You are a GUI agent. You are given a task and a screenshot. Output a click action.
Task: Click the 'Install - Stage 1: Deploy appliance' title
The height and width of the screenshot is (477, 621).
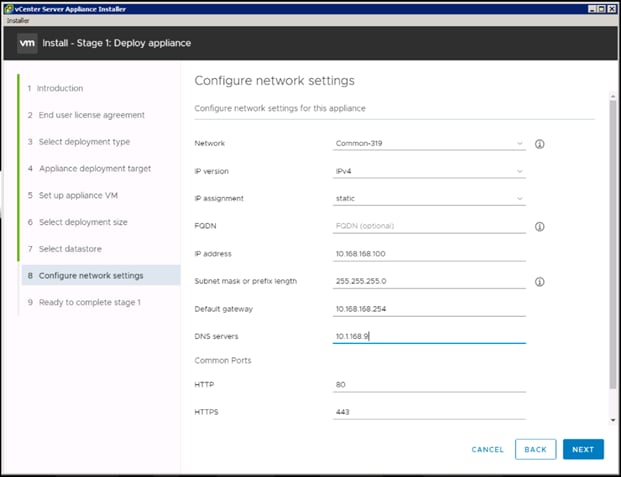(117, 43)
